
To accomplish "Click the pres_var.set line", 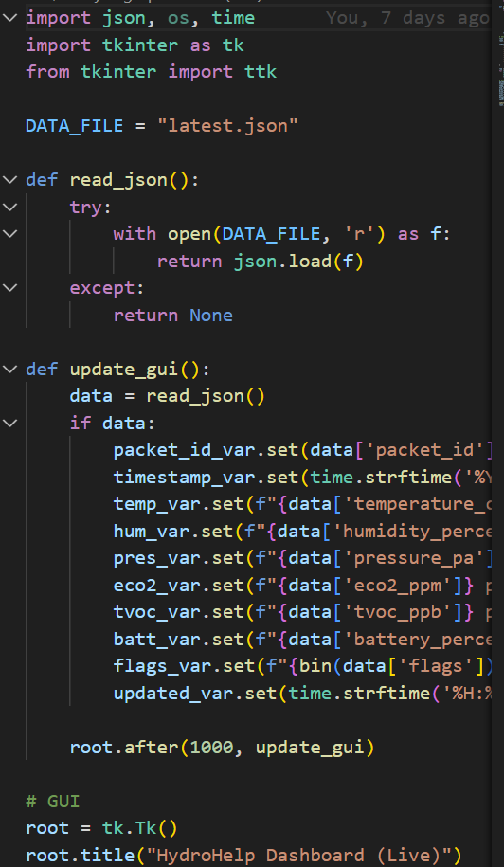I will coord(302,559).
